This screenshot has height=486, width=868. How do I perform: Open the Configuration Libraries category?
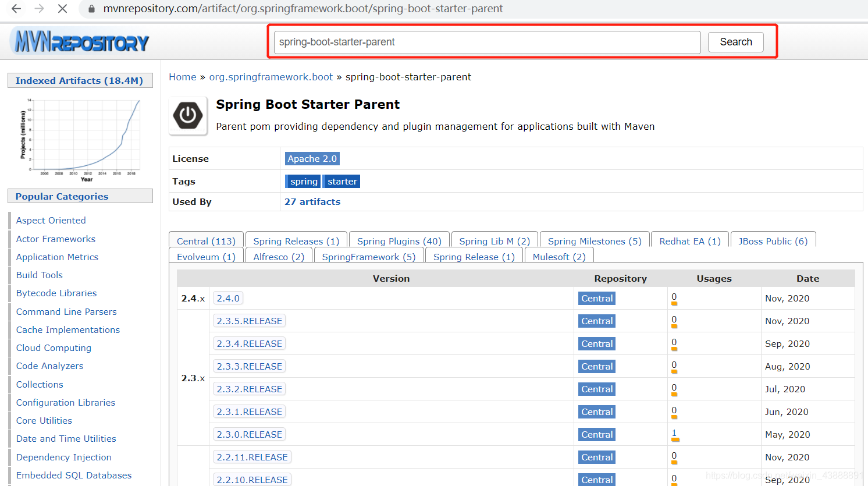point(66,402)
